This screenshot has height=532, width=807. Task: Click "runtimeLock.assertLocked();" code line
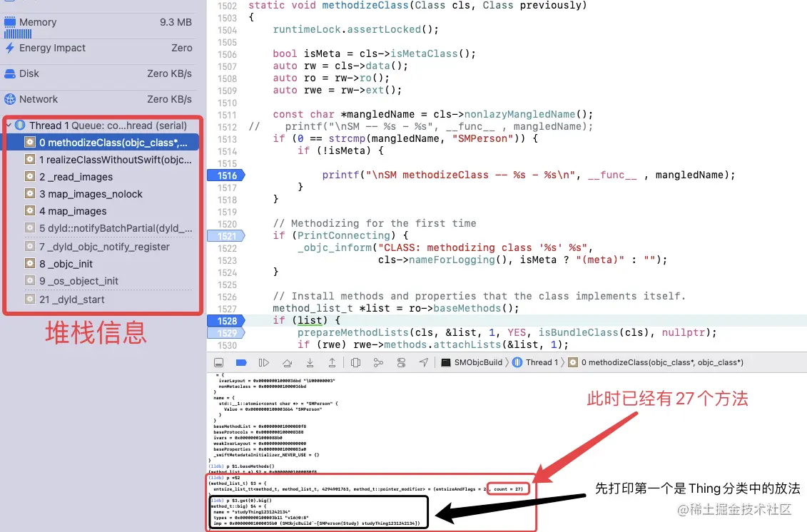click(x=355, y=29)
